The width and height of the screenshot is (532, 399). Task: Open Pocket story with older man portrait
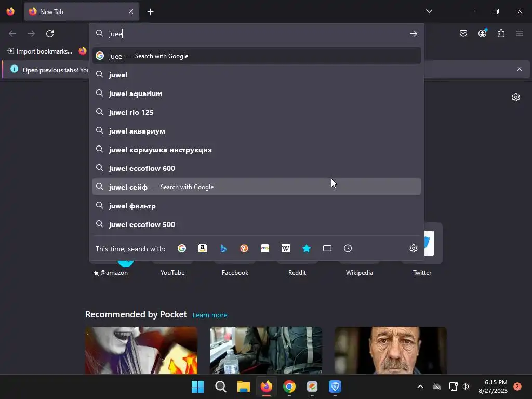(x=391, y=351)
